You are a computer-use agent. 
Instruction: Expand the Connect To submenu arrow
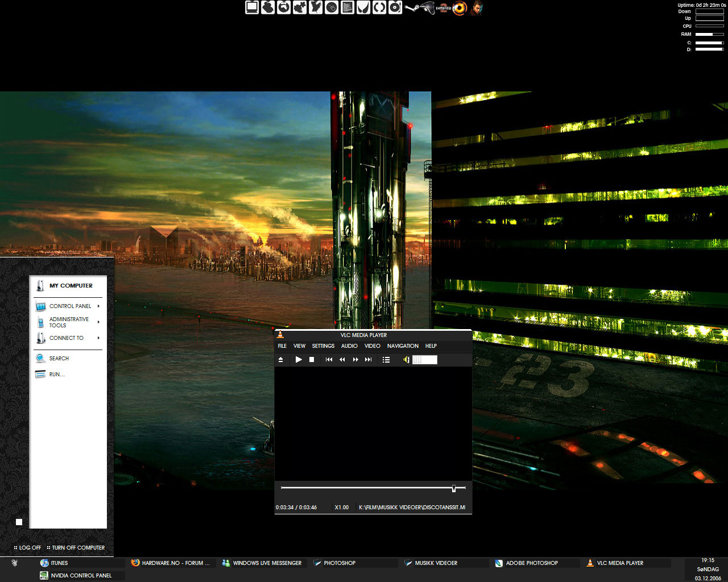click(98, 338)
